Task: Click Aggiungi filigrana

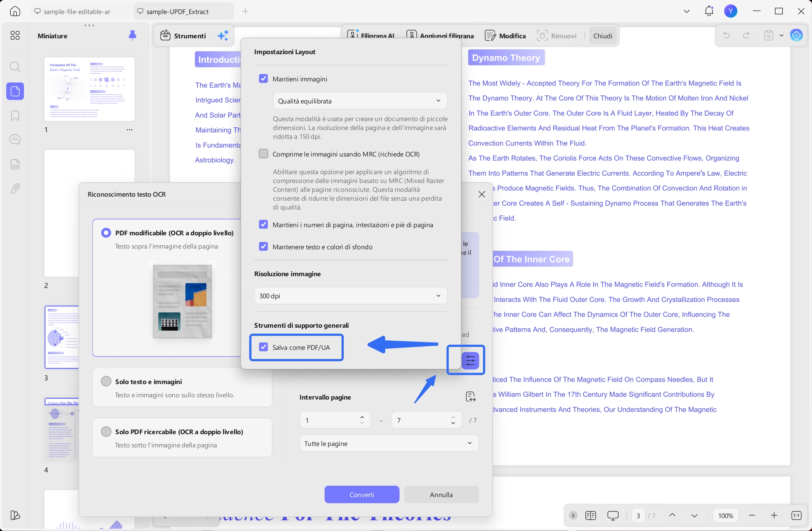Action: (440, 36)
